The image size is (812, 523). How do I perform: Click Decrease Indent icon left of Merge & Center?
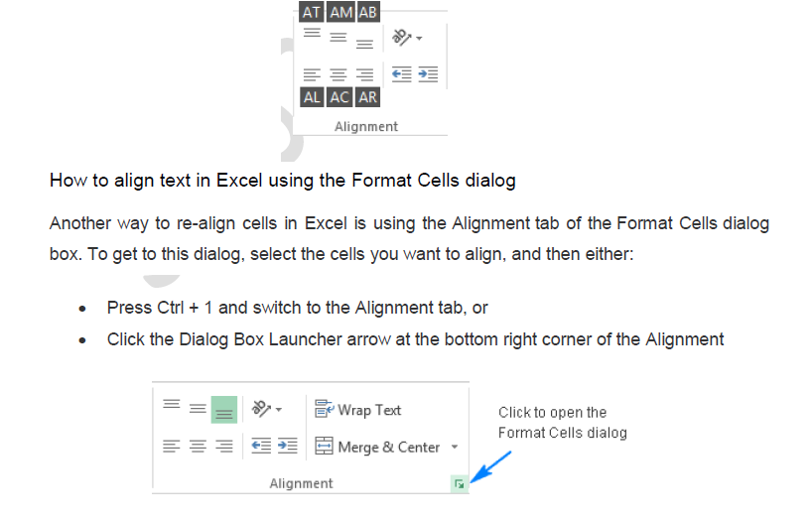(261, 447)
